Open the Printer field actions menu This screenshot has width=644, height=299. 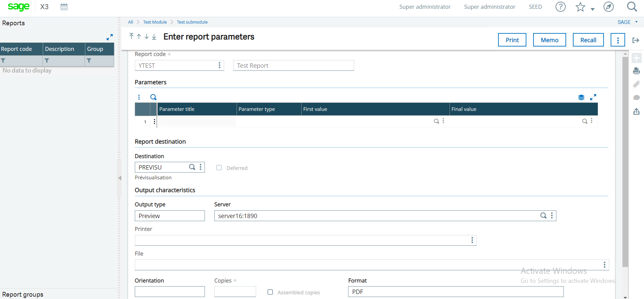[x=472, y=240]
